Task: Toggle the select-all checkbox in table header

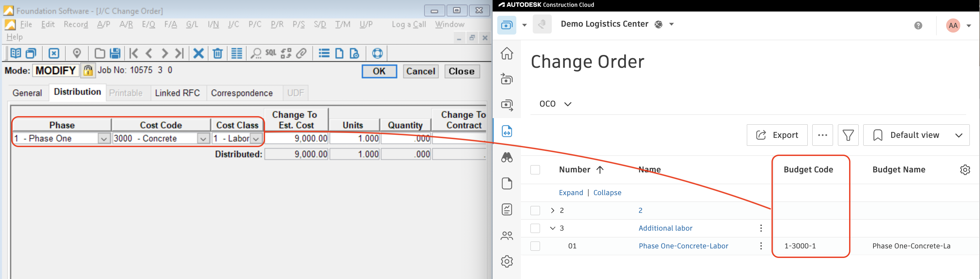Action: pos(535,170)
